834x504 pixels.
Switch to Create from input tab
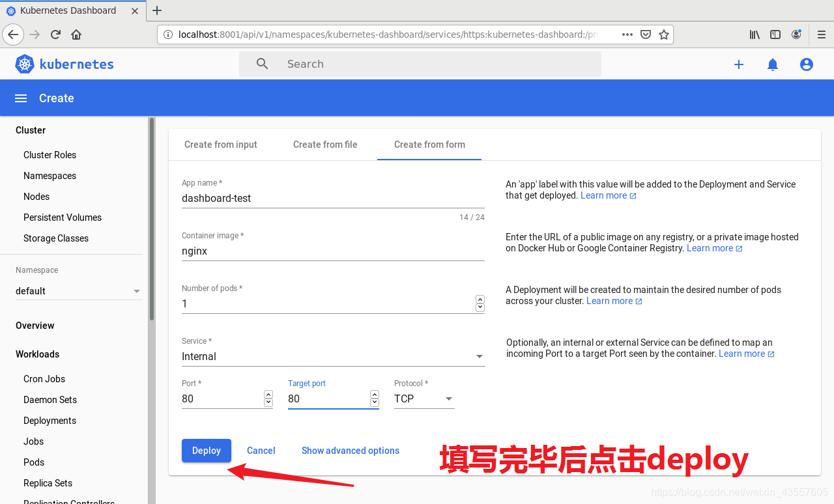point(221,145)
